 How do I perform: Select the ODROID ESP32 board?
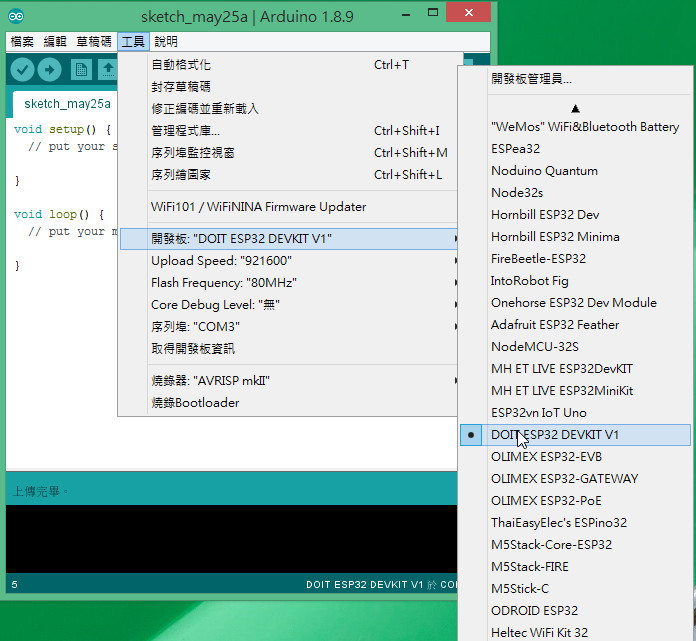click(576, 610)
